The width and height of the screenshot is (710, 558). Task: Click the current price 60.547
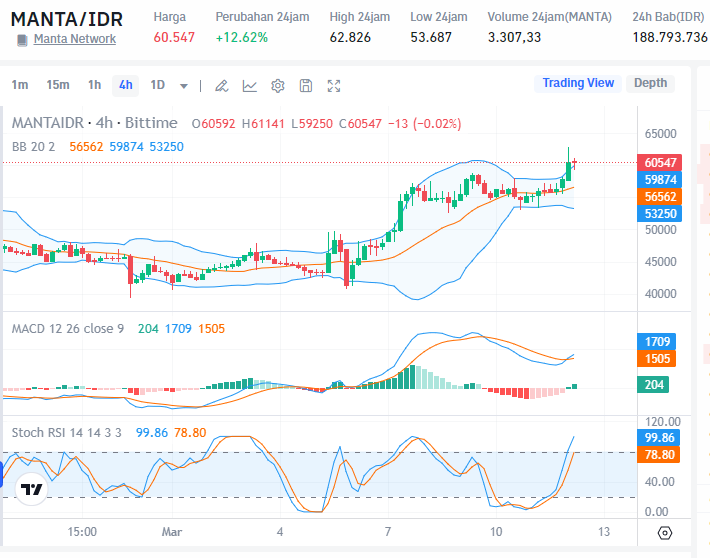click(x=174, y=37)
